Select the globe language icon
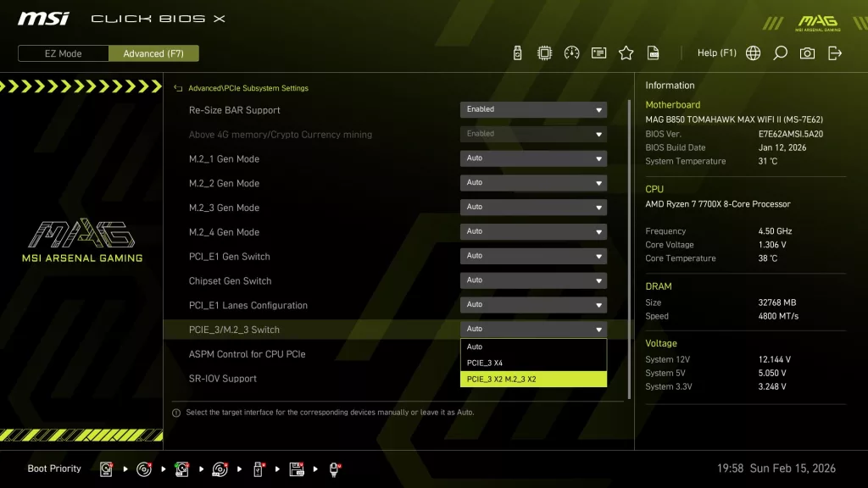 [x=753, y=52]
